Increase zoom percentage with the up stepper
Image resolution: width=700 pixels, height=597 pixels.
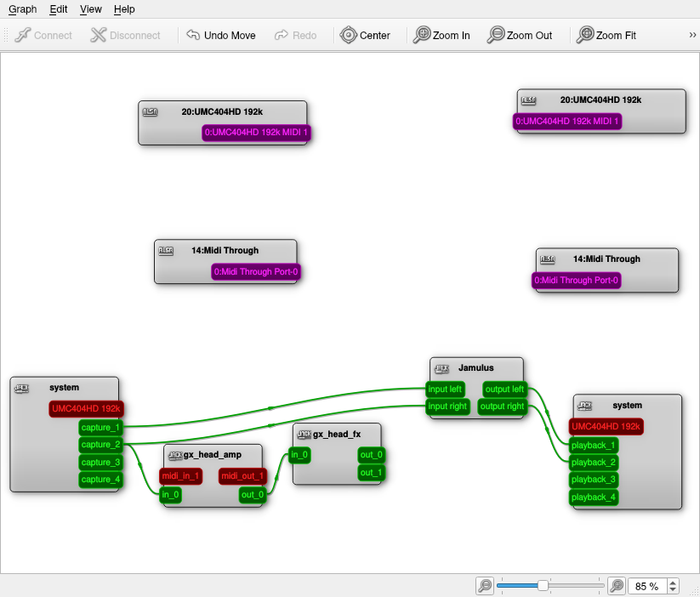pos(673,582)
